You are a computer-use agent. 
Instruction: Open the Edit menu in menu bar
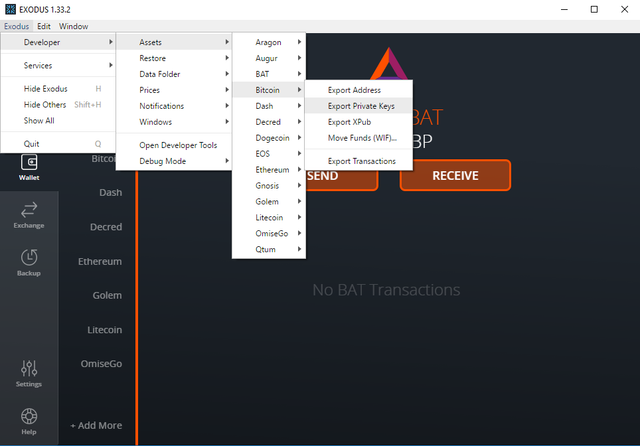pyautogui.click(x=44, y=26)
